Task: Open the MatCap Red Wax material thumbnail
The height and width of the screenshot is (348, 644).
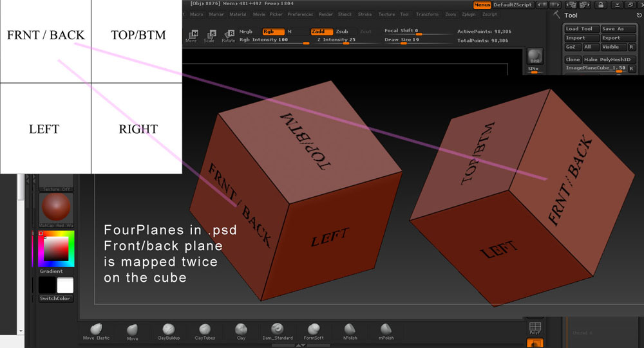Action: (56, 210)
